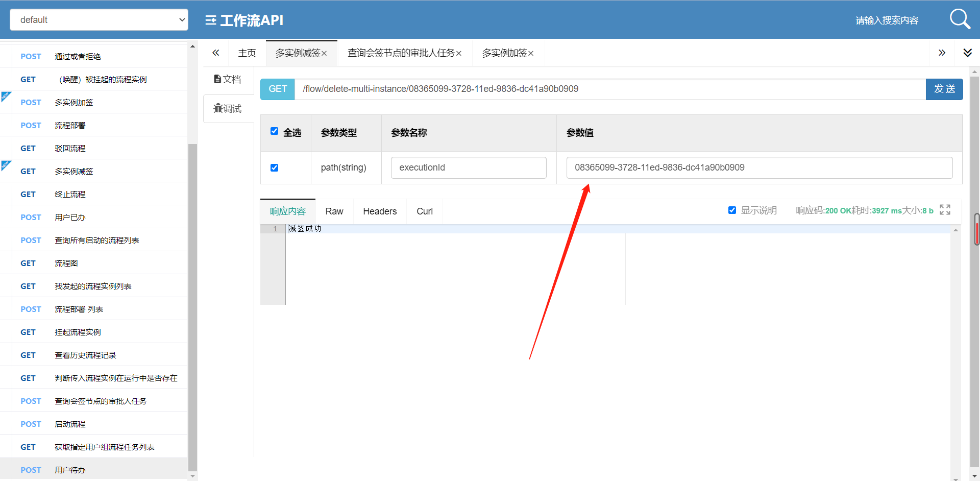Open GET 获取指定用户组流程任务列表 entry
This screenshot has width=980, height=481.
[94, 447]
